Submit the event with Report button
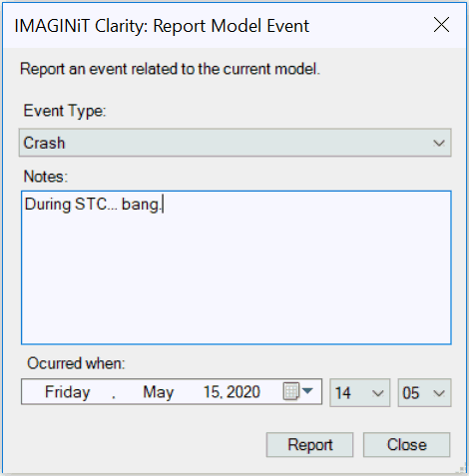The image size is (469, 476). point(309,445)
